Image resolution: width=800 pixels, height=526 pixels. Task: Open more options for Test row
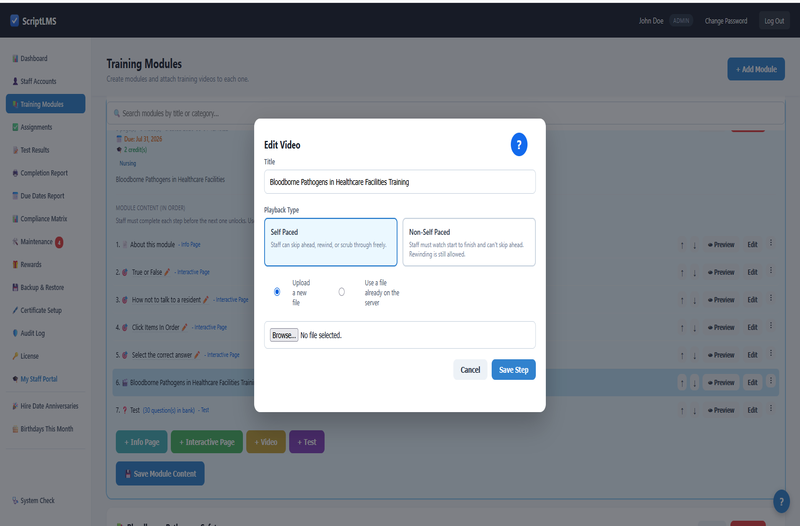pos(771,409)
